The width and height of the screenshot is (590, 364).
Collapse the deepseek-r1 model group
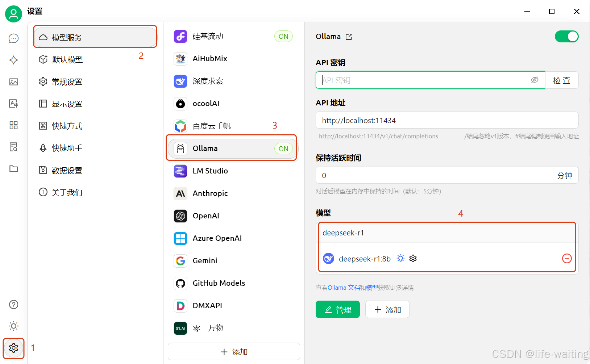[x=447, y=233]
